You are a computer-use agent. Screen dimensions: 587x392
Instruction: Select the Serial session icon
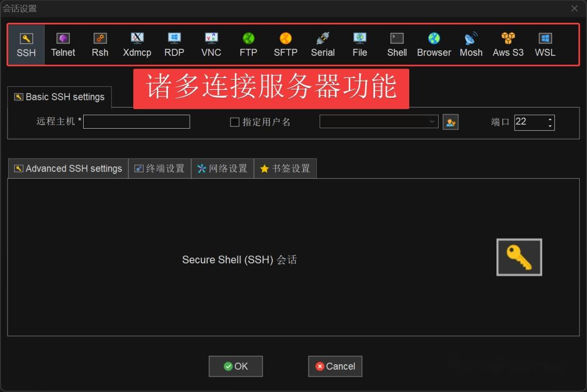[x=323, y=45]
